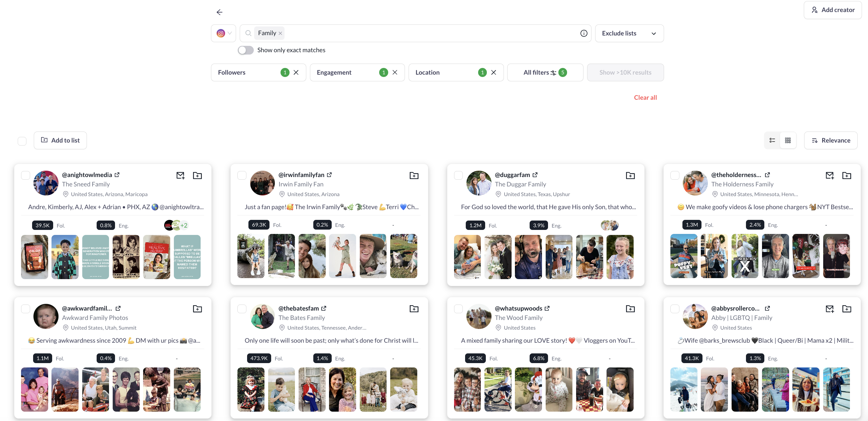868x421 pixels.
Task: Check the select-all checkbox beside Add to list
Action: point(22,141)
